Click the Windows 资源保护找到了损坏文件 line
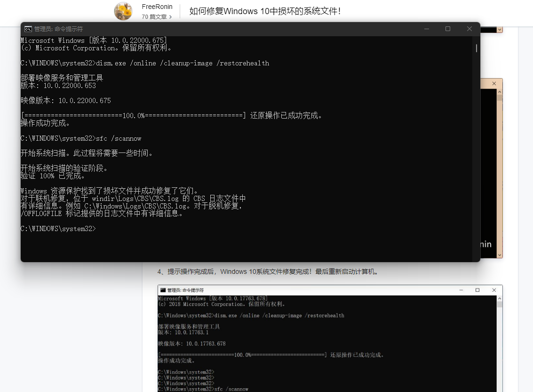Screen dimensions: 533x392 110,191
